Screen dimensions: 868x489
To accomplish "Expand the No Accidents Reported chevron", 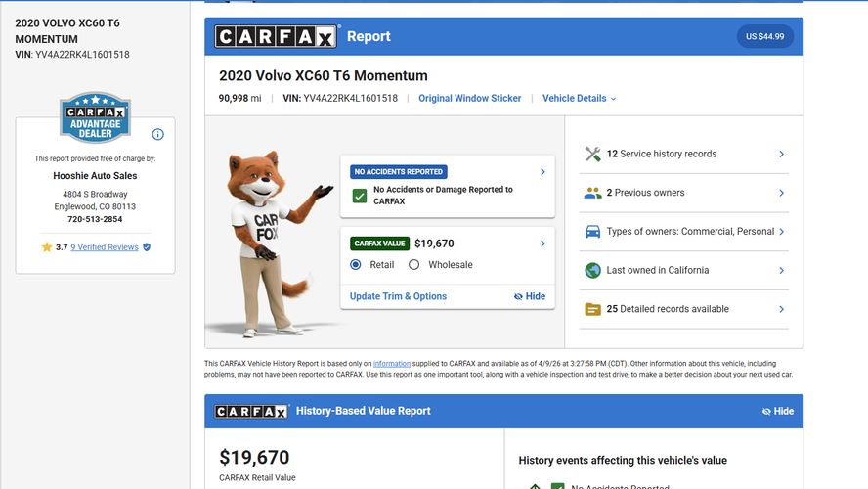I will (542, 172).
